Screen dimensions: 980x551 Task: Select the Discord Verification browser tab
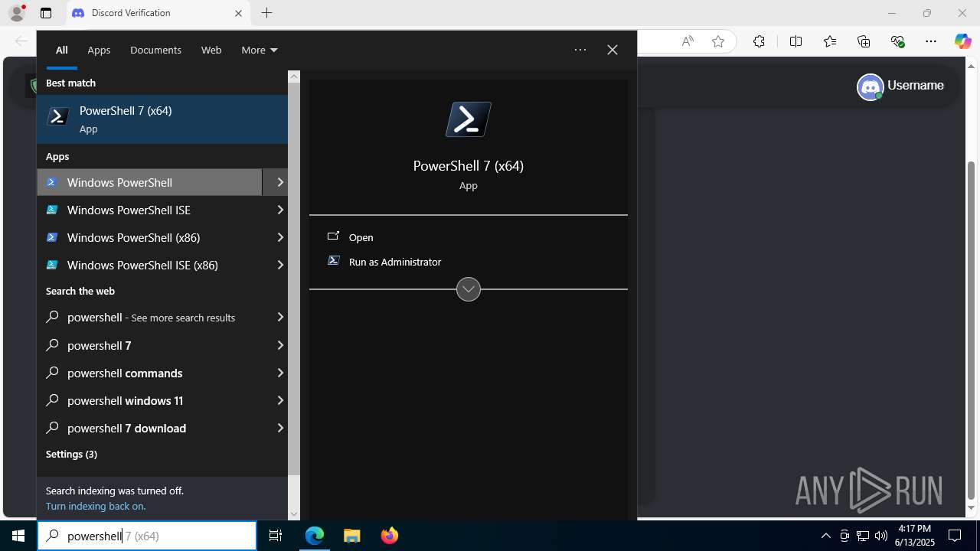coord(157,13)
